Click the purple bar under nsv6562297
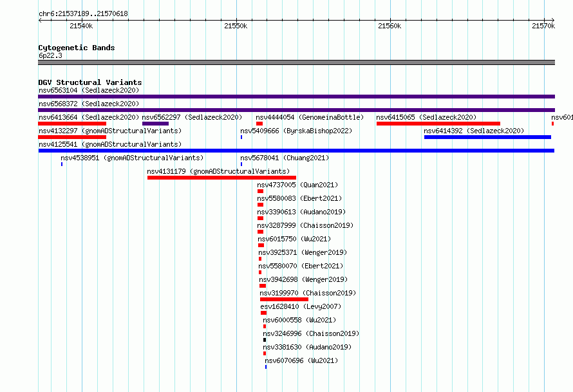This screenshot has width=573, height=392. click(x=155, y=124)
